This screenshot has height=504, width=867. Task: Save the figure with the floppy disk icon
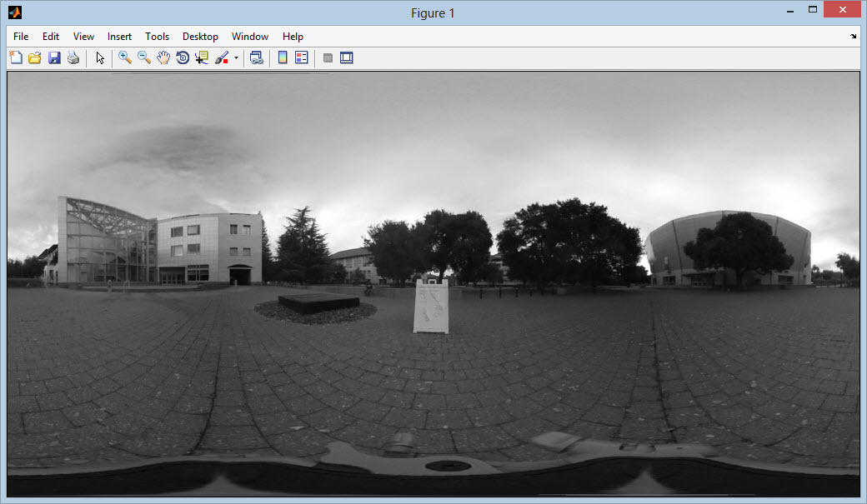(x=54, y=57)
